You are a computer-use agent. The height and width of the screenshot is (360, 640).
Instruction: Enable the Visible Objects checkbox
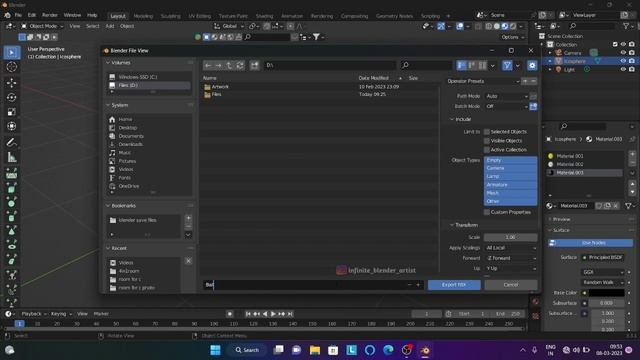coord(487,141)
